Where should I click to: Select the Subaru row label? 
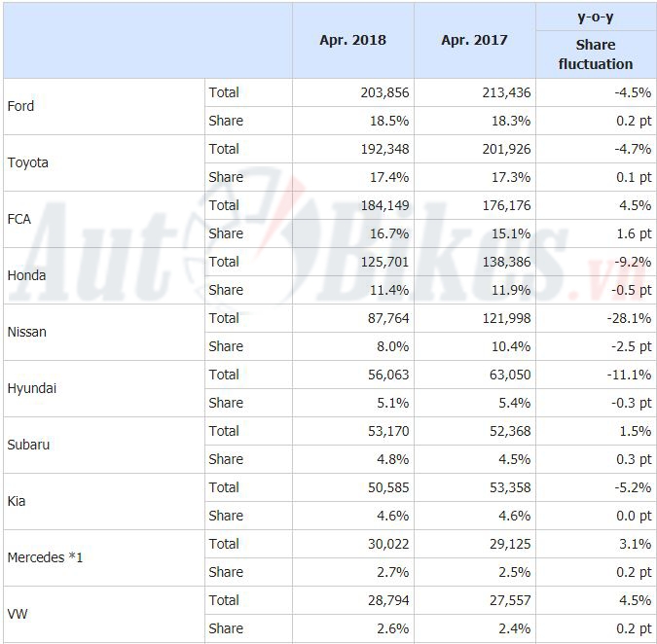point(28,445)
